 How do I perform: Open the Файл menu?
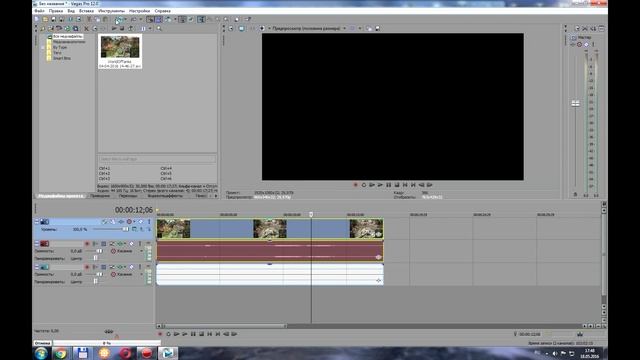(40, 11)
